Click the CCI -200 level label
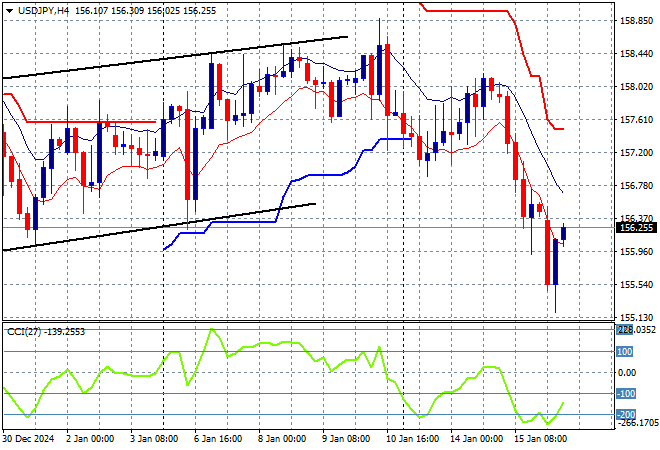This screenshot has height=450, width=660. pyautogui.click(x=624, y=414)
